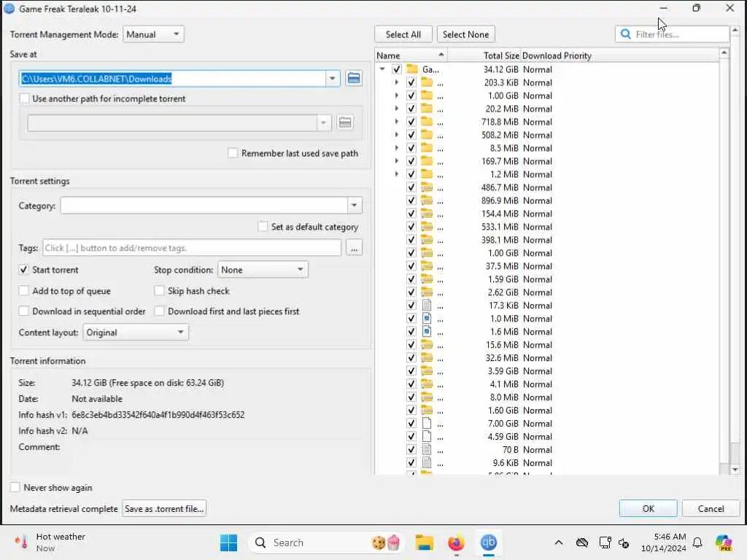Screen dimensions: 747x560
Task: Tick Remember last used save path
Action: click(233, 153)
